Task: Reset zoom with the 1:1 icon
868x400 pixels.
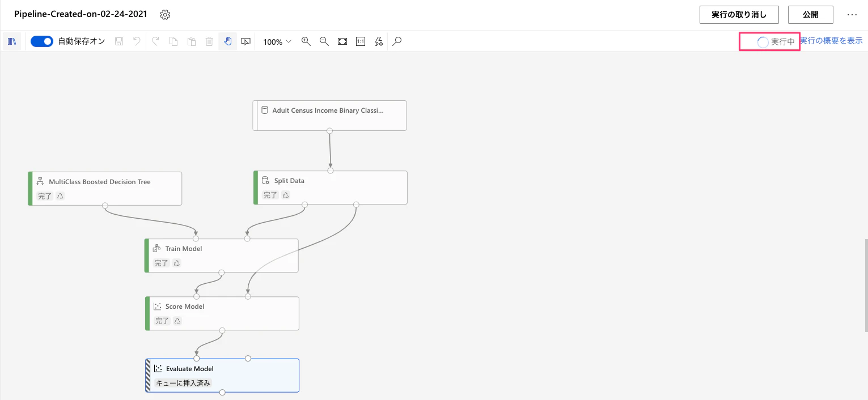Action: (x=361, y=41)
